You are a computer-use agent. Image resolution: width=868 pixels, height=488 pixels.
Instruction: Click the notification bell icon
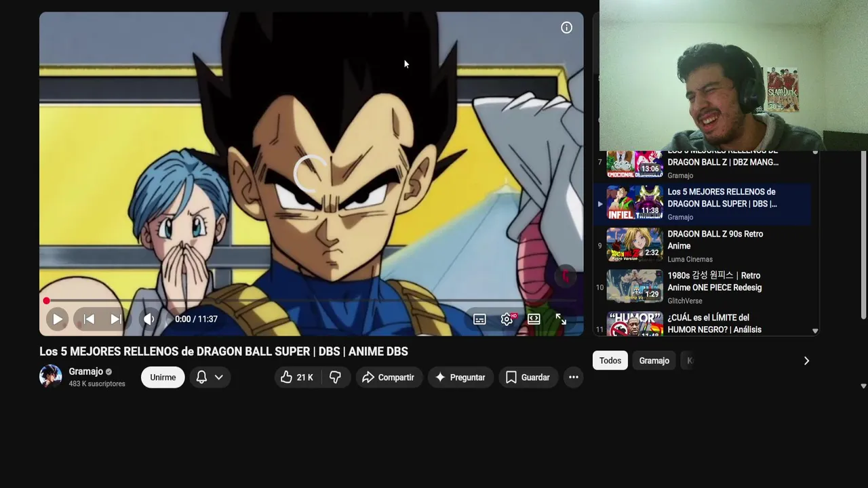pos(201,378)
